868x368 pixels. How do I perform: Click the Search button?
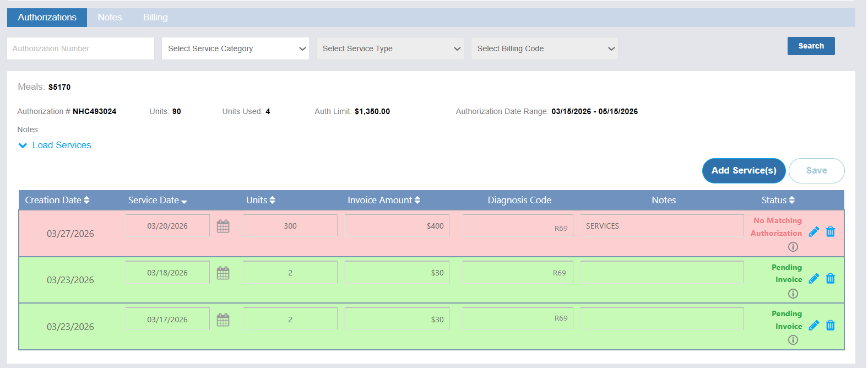pos(811,46)
